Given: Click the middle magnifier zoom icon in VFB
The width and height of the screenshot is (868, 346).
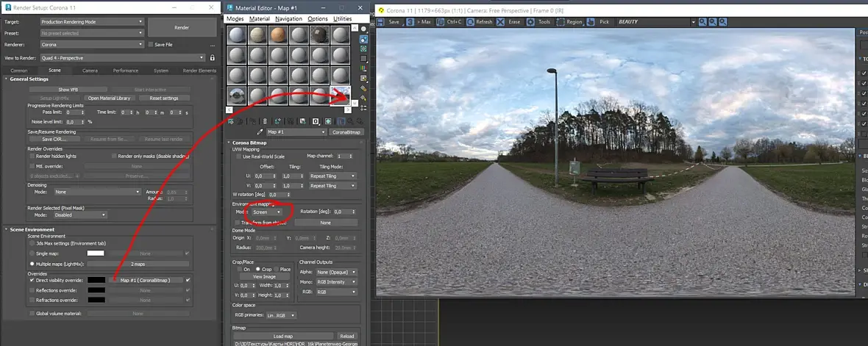Looking at the screenshot, I should click(712, 22).
